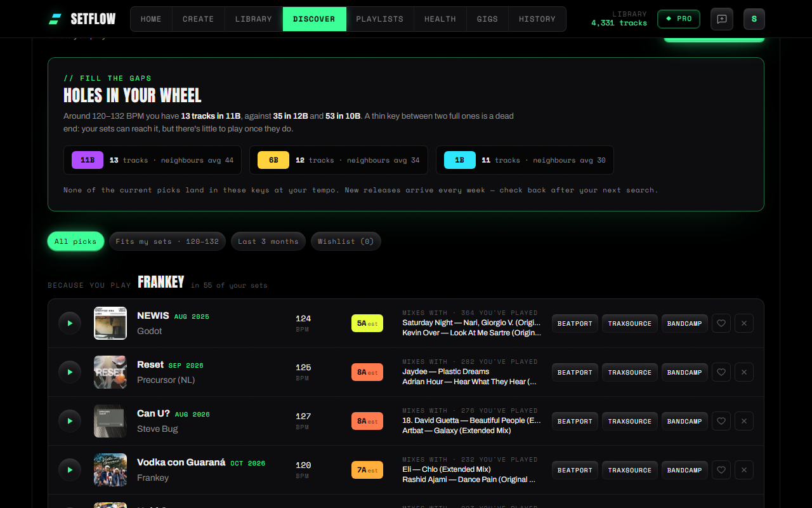Open Vodka con Guaraná on Beatport
This screenshot has height=508, width=812.
[x=575, y=470]
